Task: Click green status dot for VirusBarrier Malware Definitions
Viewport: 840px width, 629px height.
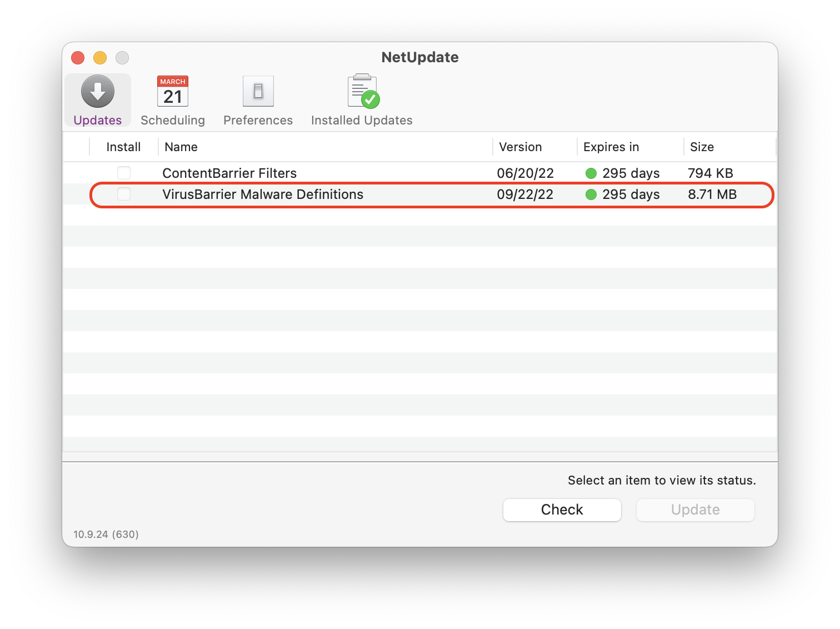Action: [591, 194]
